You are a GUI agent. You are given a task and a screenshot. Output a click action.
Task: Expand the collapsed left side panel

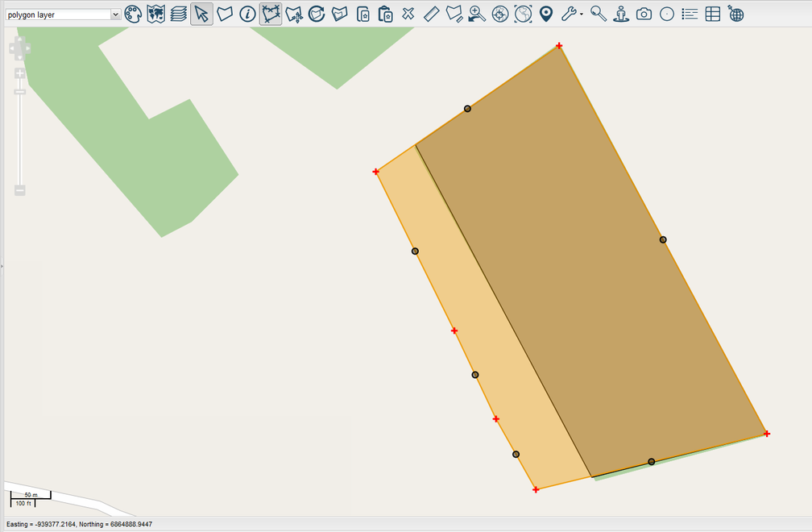pyautogui.click(x=2, y=265)
